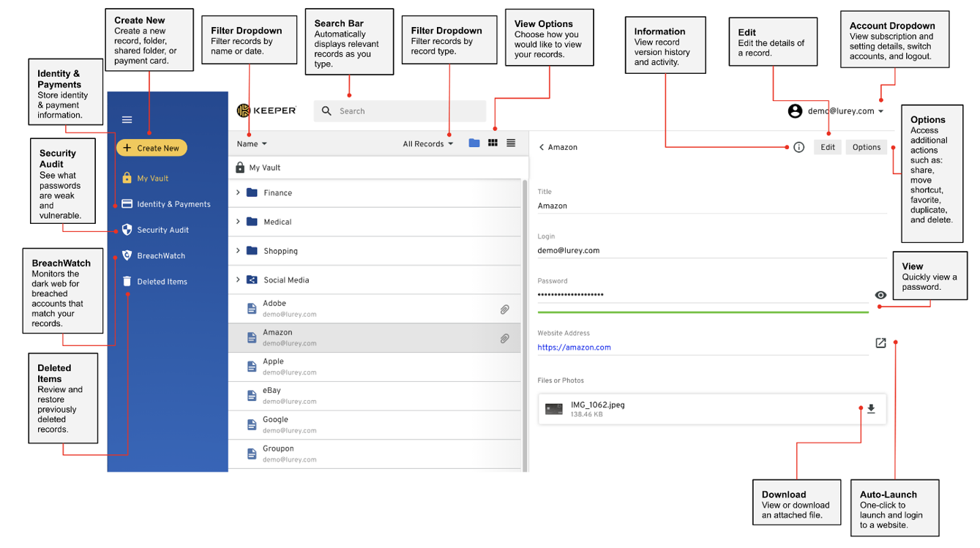Click the BreachWatch shield icon
Viewport: 980px width, 548px height.
tap(127, 255)
